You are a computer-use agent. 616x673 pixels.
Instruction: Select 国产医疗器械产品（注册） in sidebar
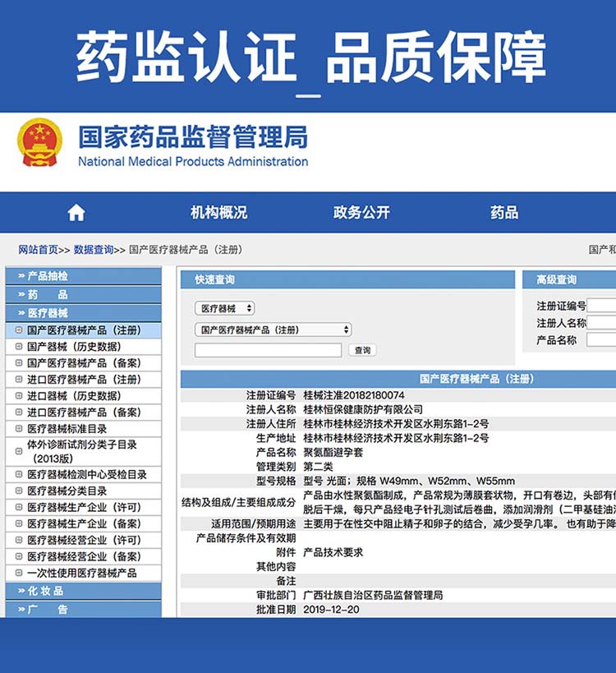[84, 330]
